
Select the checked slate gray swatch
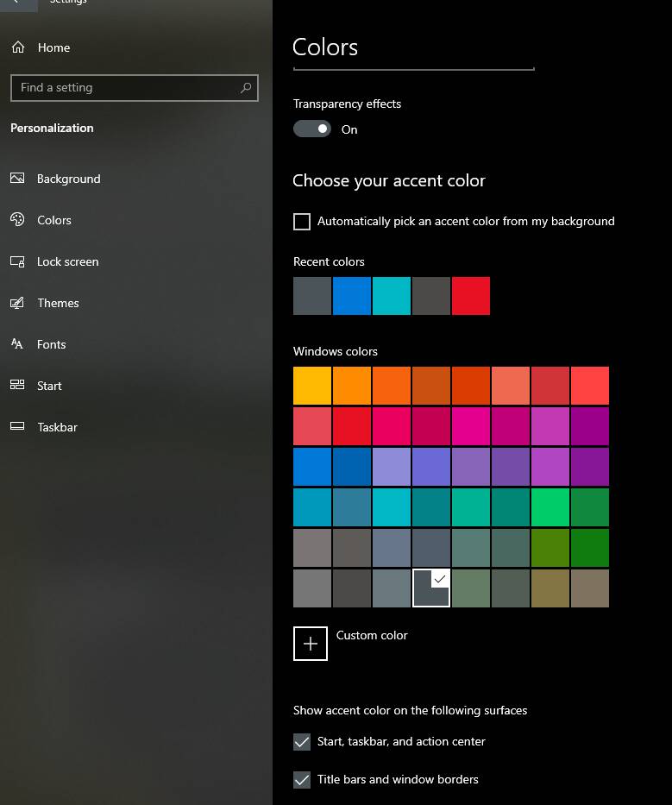point(431,588)
